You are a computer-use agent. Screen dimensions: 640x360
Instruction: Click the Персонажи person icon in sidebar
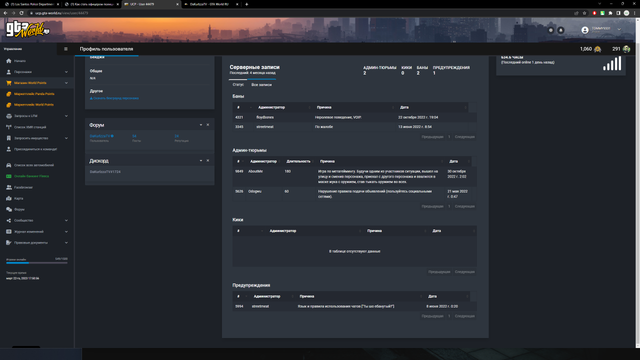(x=9, y=72)
